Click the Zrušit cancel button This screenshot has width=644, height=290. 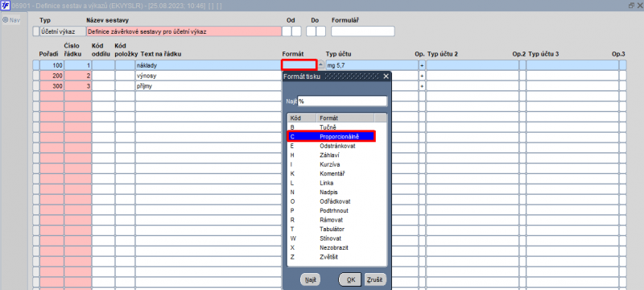(x=375, y=280)
